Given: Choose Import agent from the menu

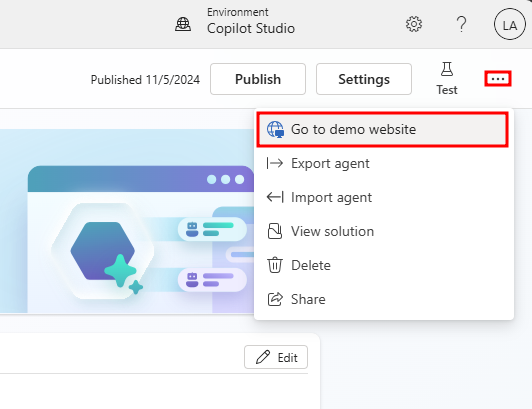Looking at the screenshot, I should click(x=384, y=198).
